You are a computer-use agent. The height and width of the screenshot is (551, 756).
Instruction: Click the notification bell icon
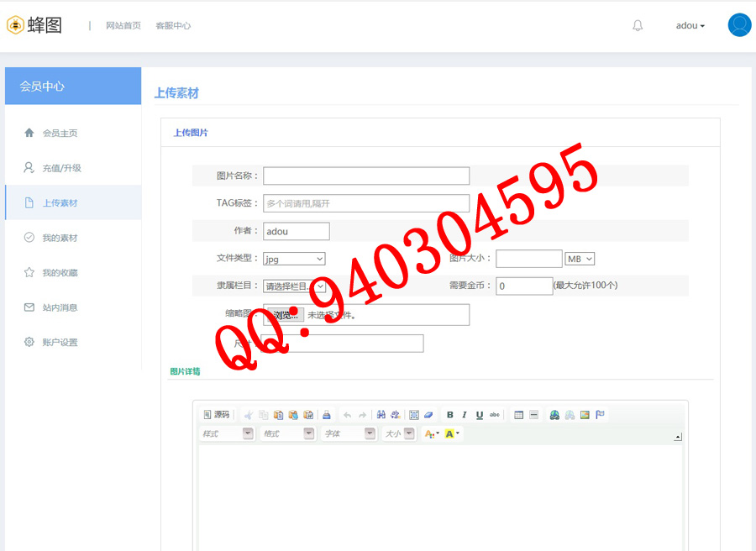click(638, 25)
